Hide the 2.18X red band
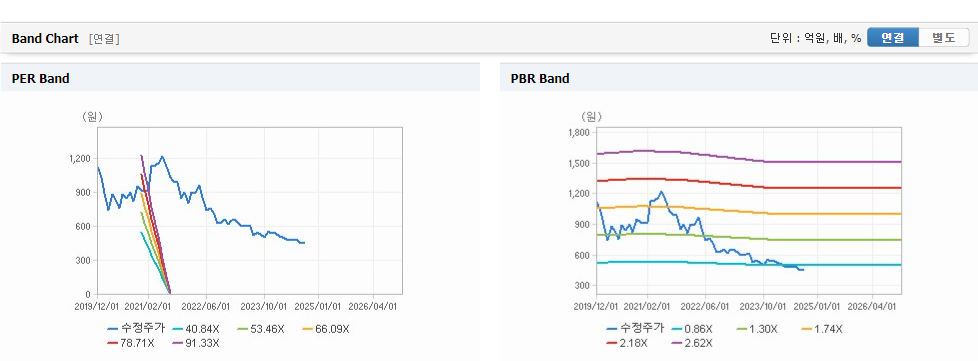978x361 pixels. click(629, 343)
